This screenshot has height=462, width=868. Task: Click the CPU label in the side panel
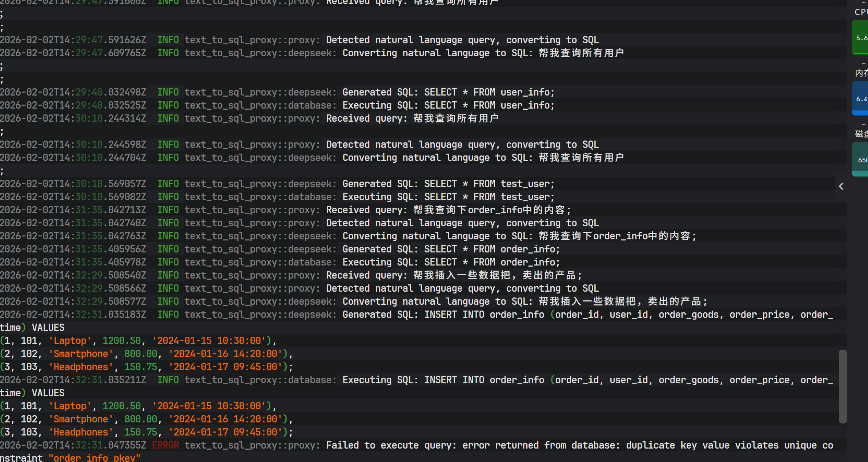[x=861, y=12]
